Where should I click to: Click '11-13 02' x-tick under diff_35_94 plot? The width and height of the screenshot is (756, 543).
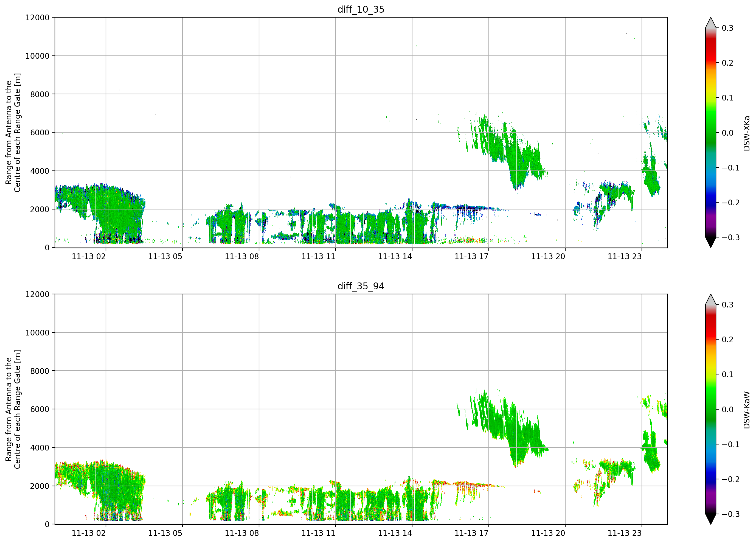89,533
